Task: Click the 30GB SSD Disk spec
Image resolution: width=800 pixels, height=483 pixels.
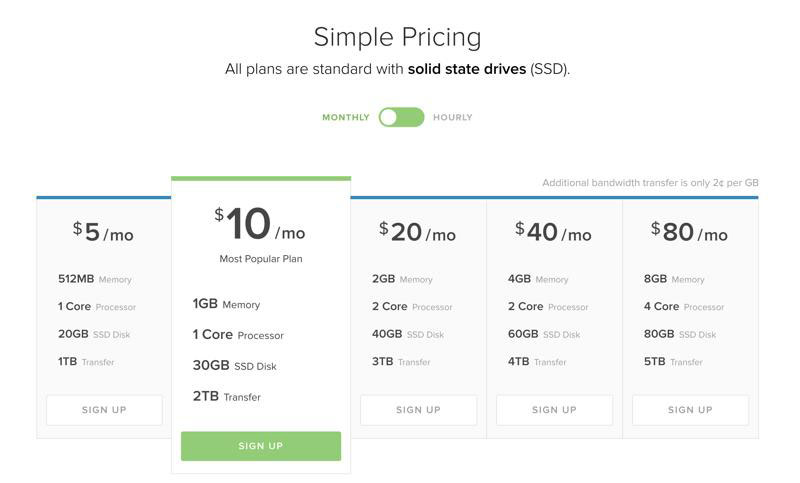Action: tap(234, 366)
